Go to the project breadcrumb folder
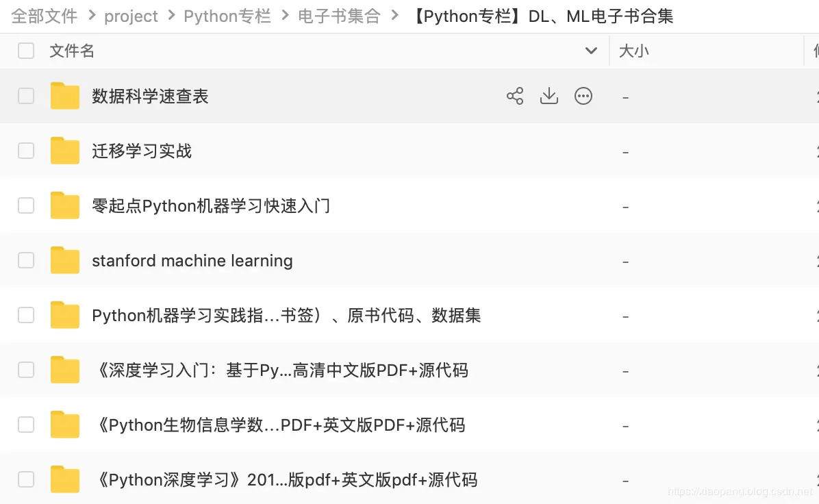 pyautogui.click(x=131, y=16)
